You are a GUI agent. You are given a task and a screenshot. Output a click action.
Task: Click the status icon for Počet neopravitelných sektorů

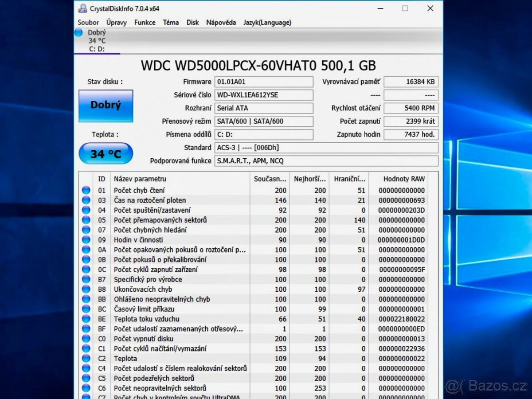(86, 387)
